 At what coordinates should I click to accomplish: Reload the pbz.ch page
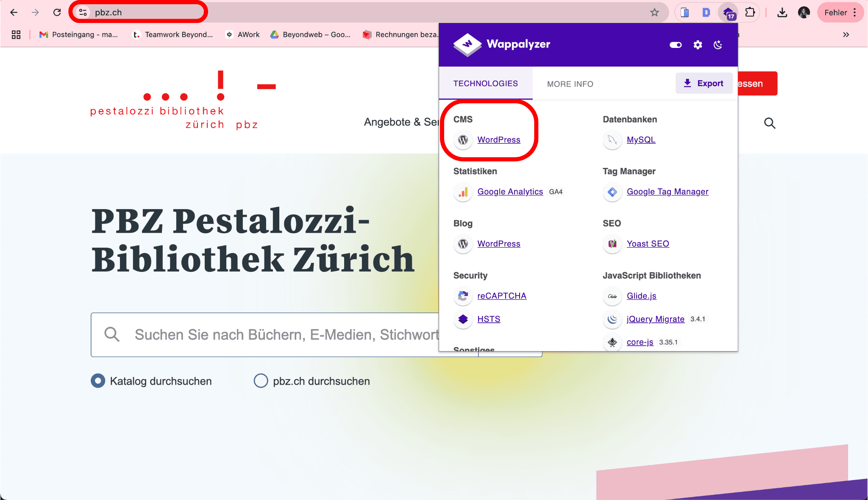pos(57,12)
